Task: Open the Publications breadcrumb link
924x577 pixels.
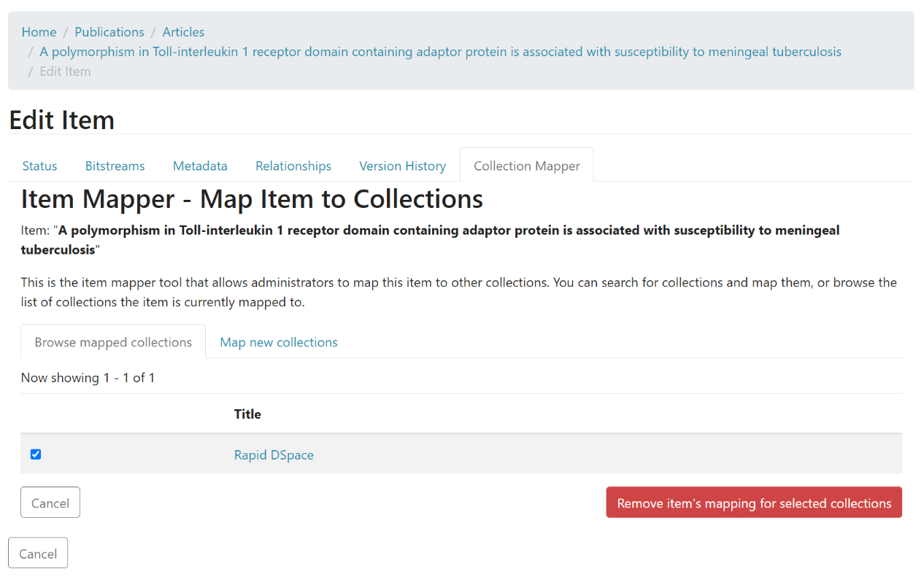Action: click(109, 32)
